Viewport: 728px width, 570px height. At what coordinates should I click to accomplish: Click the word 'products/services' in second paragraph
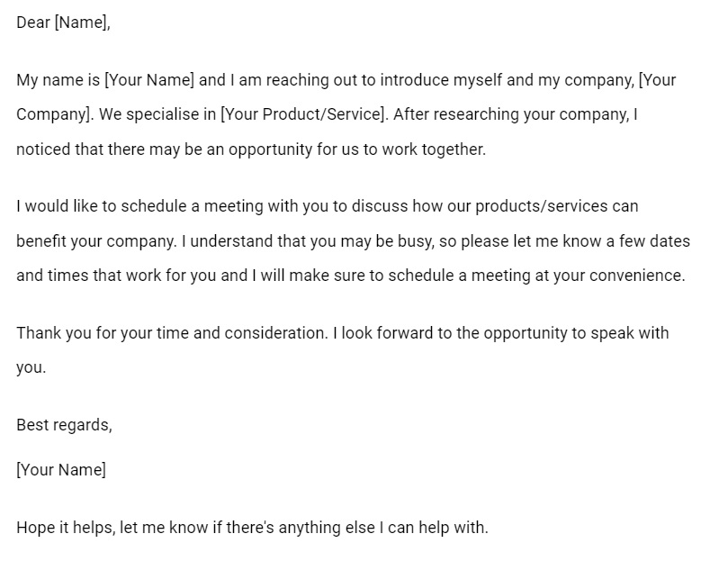[x=542, y=206]
